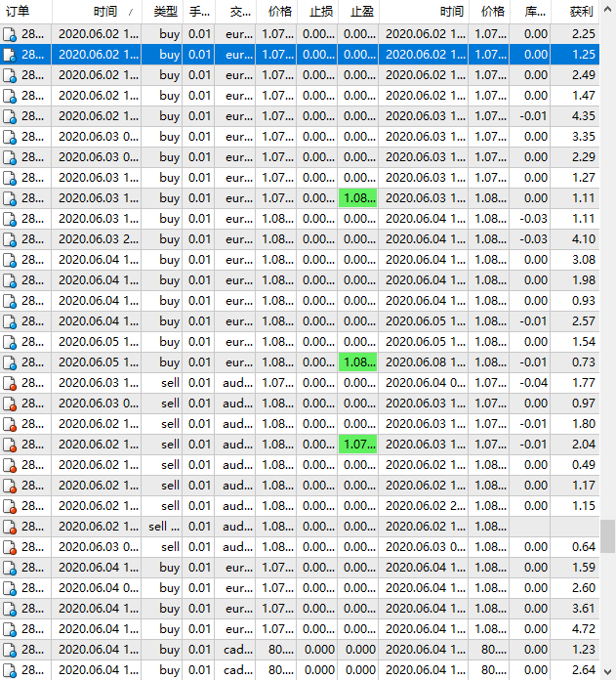Viewport: 616px width, 680px height.
Task: Click the sell order icon in the 1.15 profit row
Action: pyautogui.click(x=10, y=506)
